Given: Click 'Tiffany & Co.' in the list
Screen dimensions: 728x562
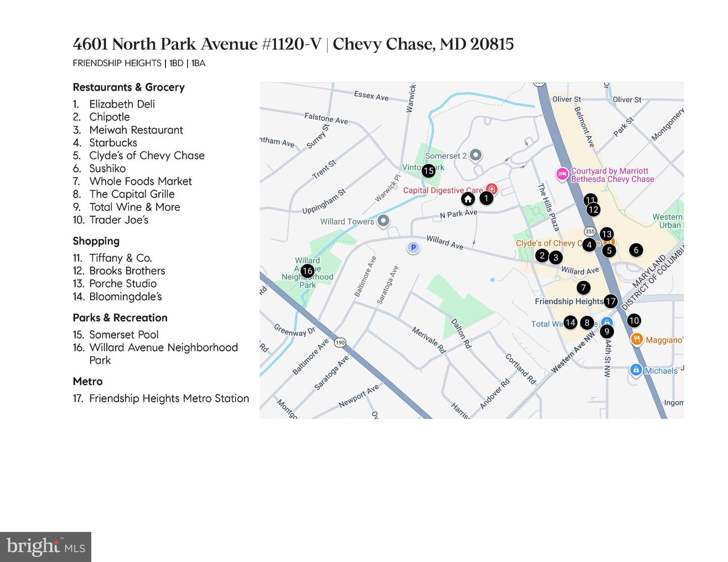Looking at the screenshot, I should coord(121,258).
